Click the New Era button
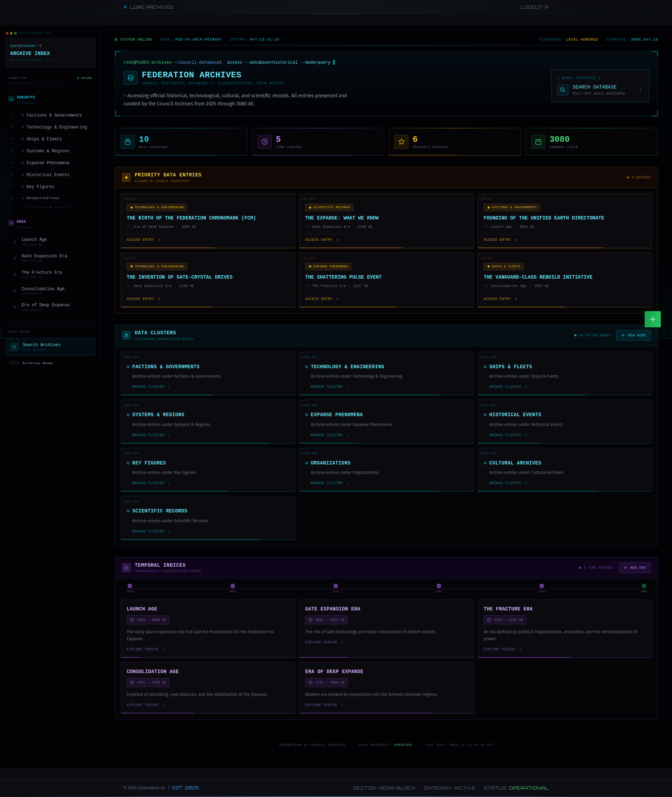 pyautogui.click(x=634, y=568)
